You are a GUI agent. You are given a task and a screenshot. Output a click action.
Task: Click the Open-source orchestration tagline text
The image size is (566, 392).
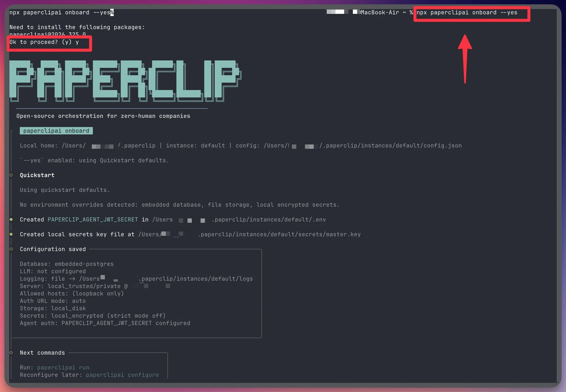pyautogui.click(x=103, y=116)
